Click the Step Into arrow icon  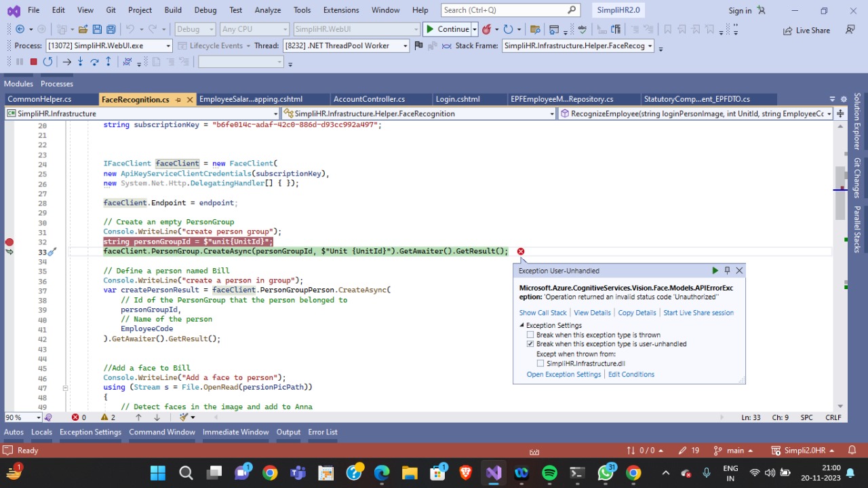click(81, 62)
